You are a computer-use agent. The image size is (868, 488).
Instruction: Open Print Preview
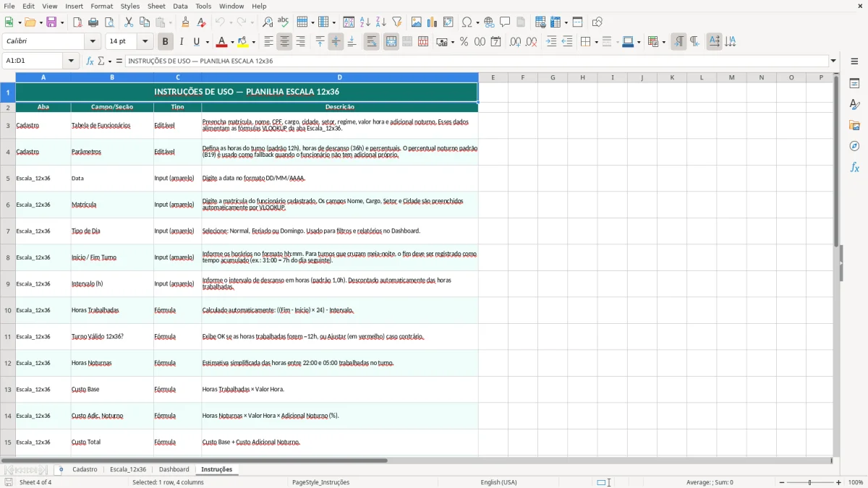[109, 22]
